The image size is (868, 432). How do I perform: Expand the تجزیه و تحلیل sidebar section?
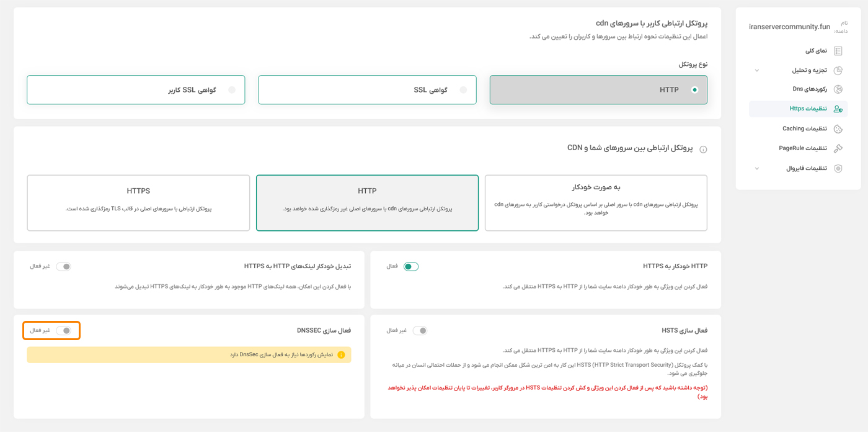756,70
